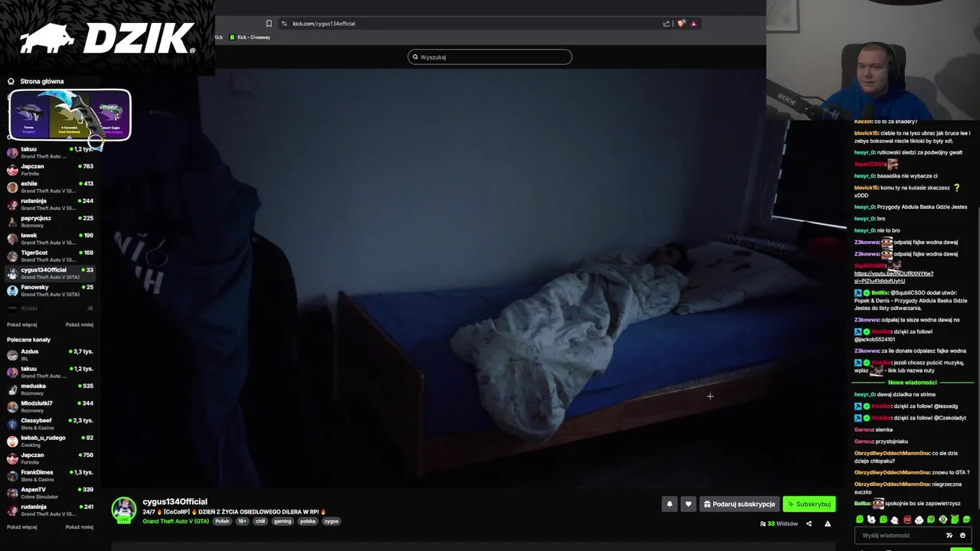This screenshot has height=551, width=980.
Task: Click the share icon in address bar
Action: point(666,24)
